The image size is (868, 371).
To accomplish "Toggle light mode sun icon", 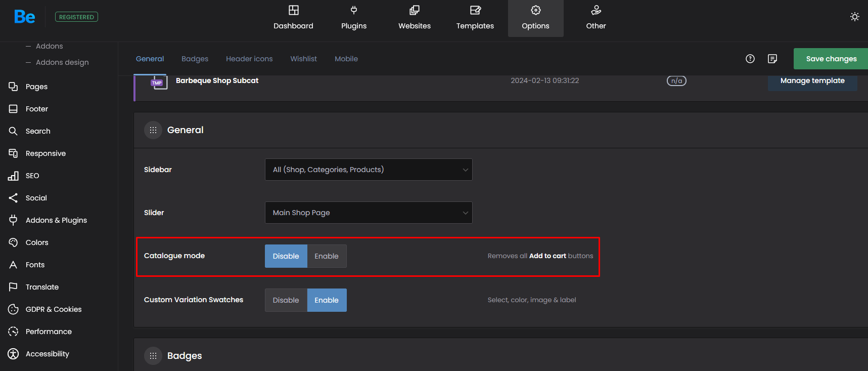I will click(x=855, y=17).
